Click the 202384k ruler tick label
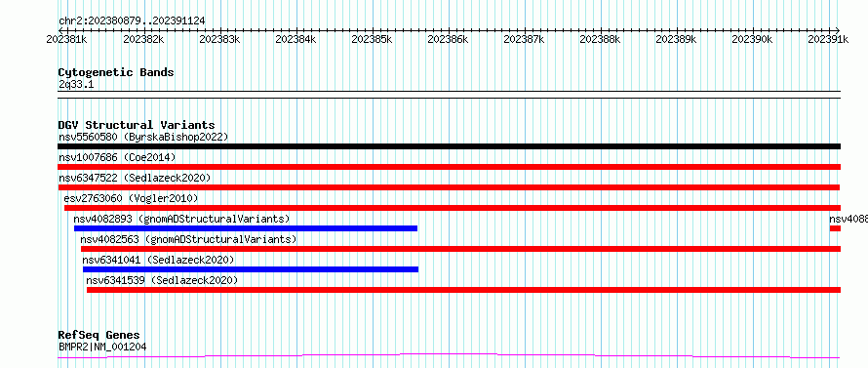The width and height of the screenshot is (868, 368). pyautogui.click(x=296, y=39)
